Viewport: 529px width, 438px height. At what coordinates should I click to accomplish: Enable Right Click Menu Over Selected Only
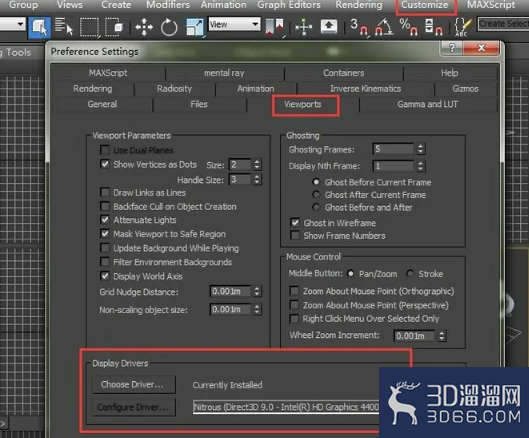pyautogui.click(x=294, y=319)
